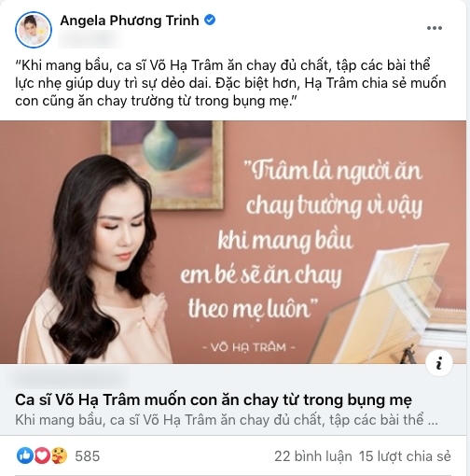Click the painting in preview image
This screenshot has height=476, width=470.
click(x=162, y=163)
